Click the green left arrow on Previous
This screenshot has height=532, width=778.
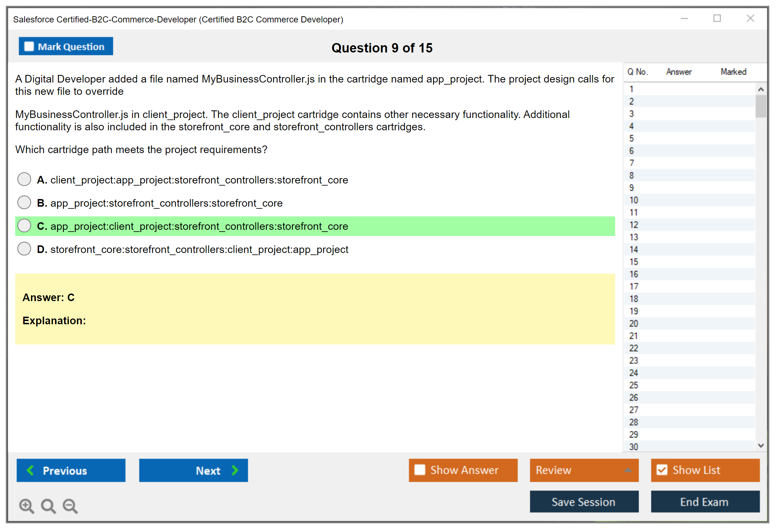tap(30, 470)
